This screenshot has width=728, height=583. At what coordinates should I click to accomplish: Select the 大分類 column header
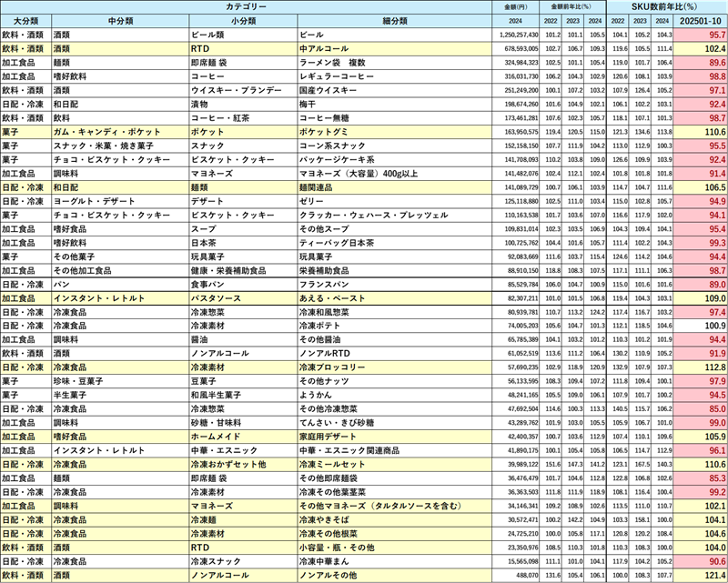(x=25, y=21)
